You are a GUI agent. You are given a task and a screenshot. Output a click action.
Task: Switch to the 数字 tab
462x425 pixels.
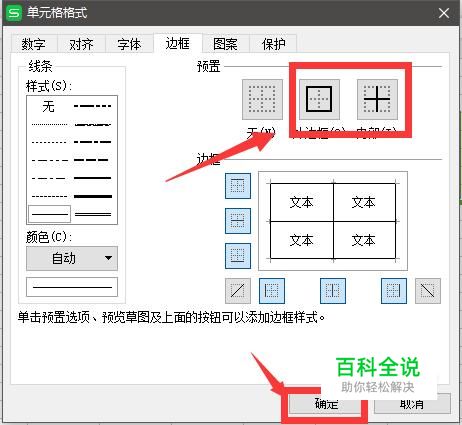pyautogui.click(x=34, y=44)
